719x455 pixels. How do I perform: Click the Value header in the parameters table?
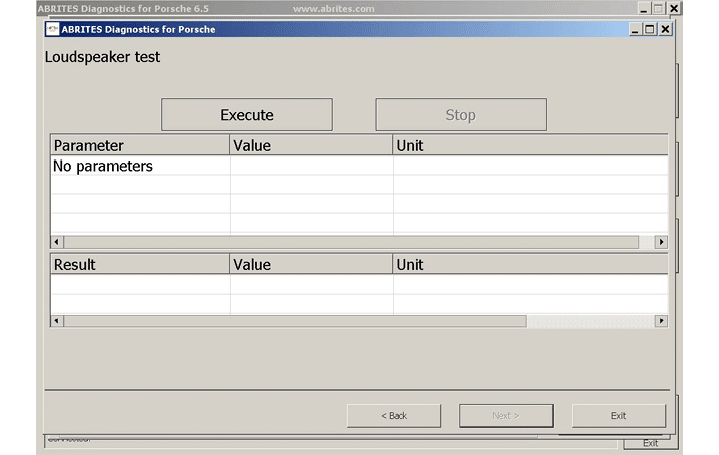click(x=311, y=145)
